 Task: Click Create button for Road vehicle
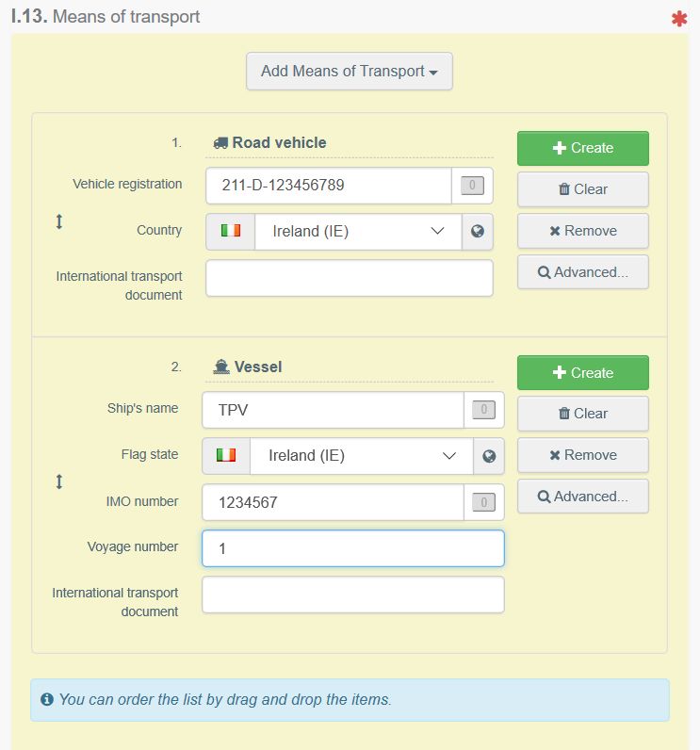tap(583, 148)
